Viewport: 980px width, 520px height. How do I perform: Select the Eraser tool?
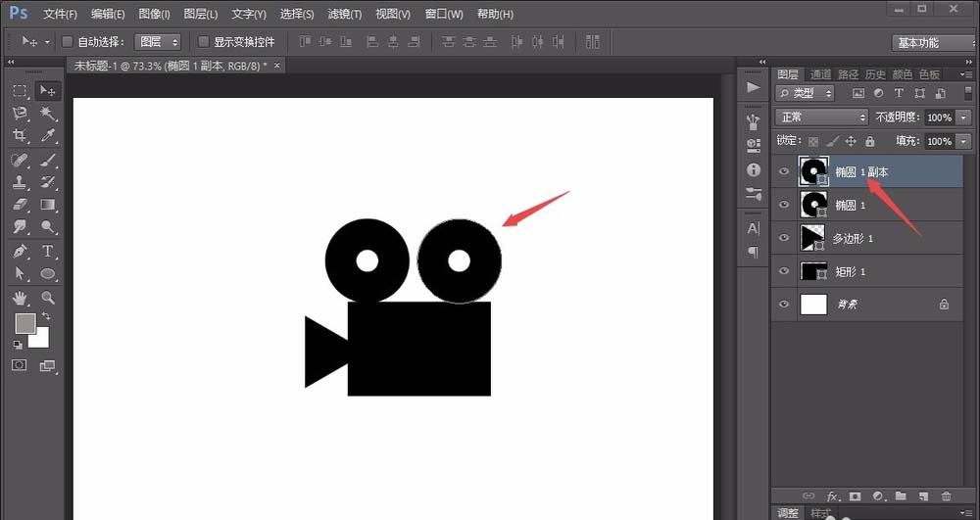pos(20,204)
